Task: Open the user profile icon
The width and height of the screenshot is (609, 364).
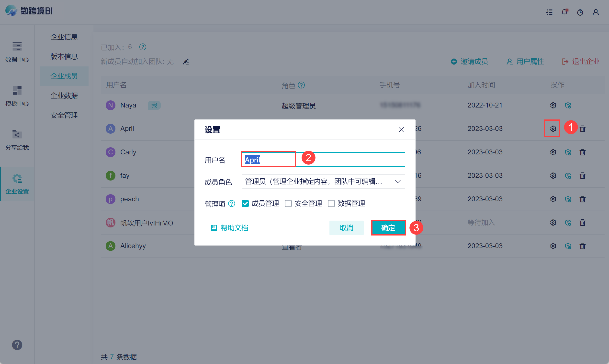Action: 596,12
